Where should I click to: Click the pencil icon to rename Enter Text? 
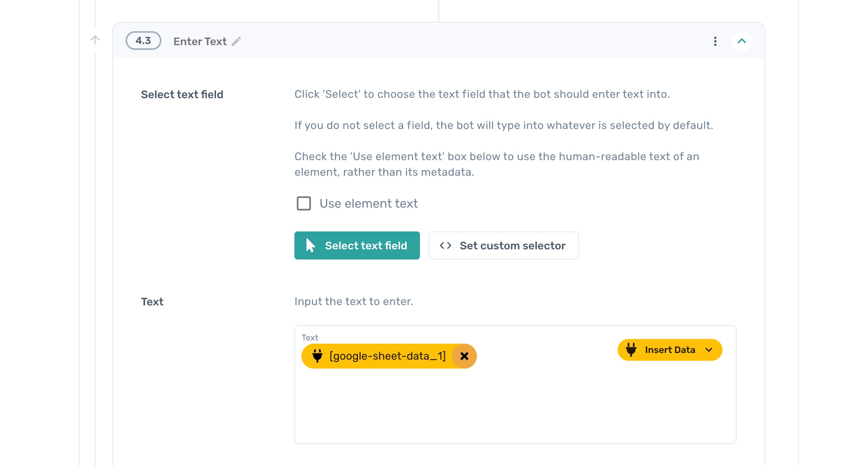(236, 41)
